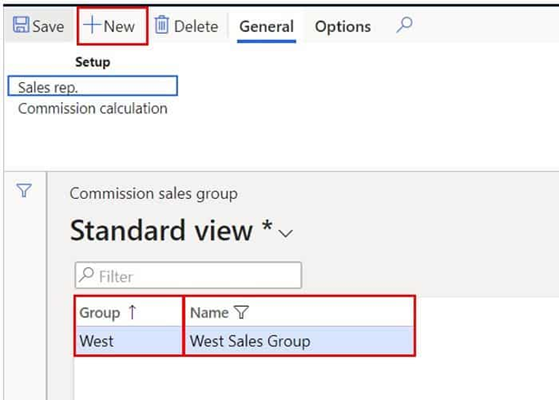The height and width of the screenshot is (400, 559).
Task: Click the magnifier icon in Filter box
Action: point(86,275)
